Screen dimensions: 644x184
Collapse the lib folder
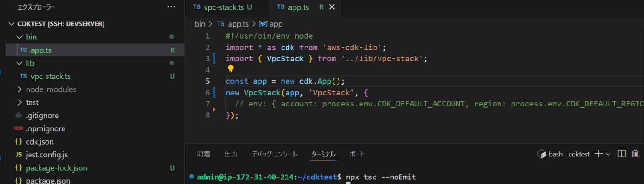coord(19,63)
